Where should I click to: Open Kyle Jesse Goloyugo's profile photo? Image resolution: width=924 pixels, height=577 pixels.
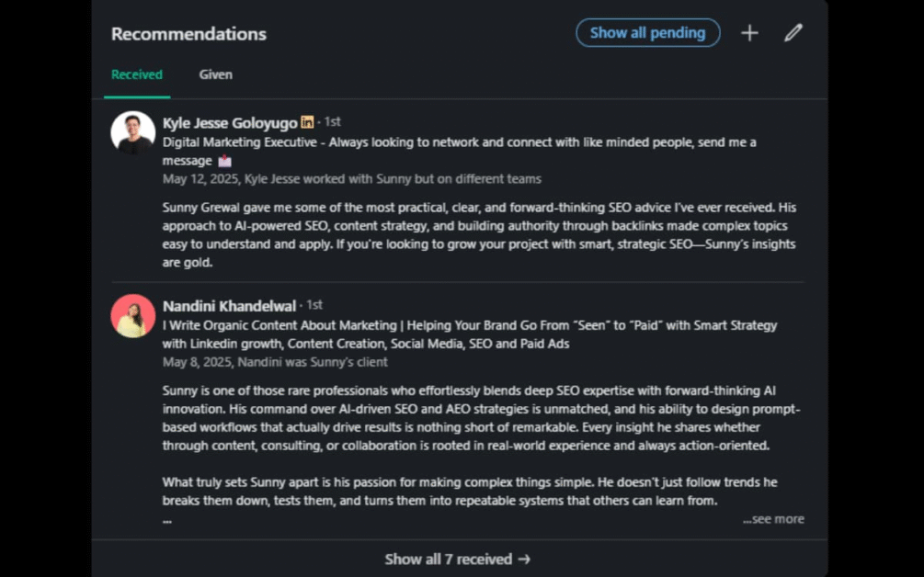click(133, 133)
